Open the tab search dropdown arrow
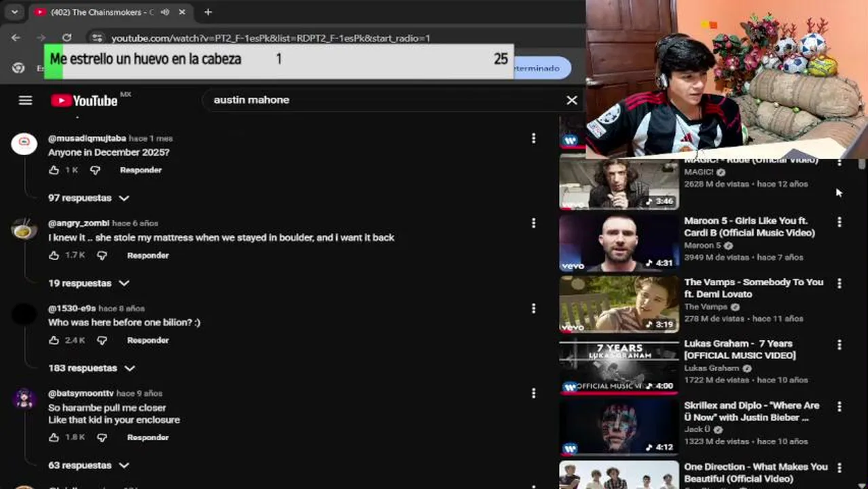This screenshot has width=868, height=489. (x=14, y=12)
